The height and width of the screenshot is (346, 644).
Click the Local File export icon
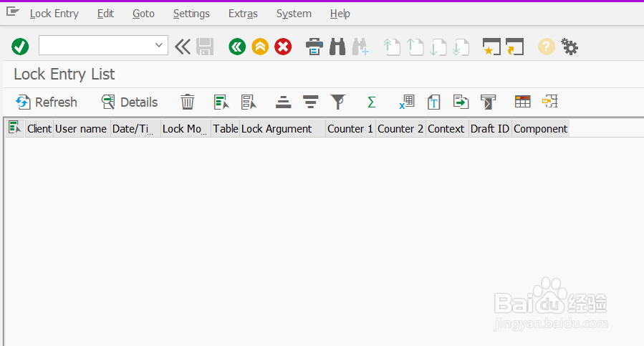click(x=461, y=102)
